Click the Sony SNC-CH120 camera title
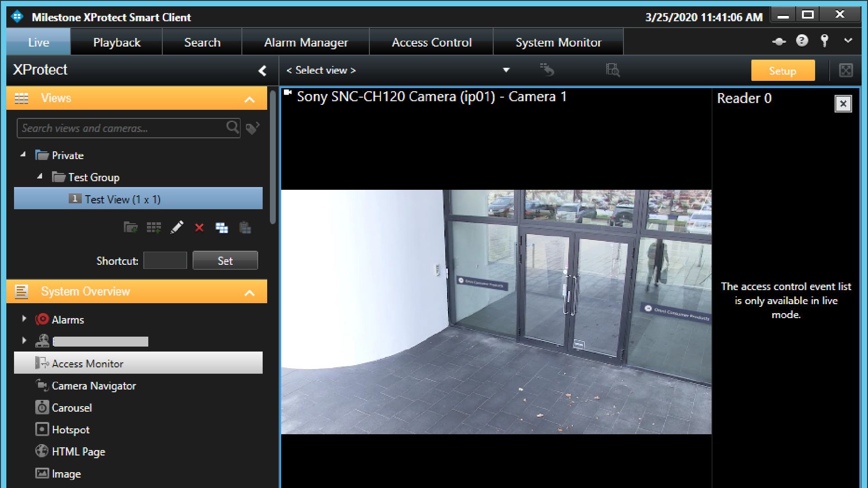This screenshot has width=868, height=488. 431,97
